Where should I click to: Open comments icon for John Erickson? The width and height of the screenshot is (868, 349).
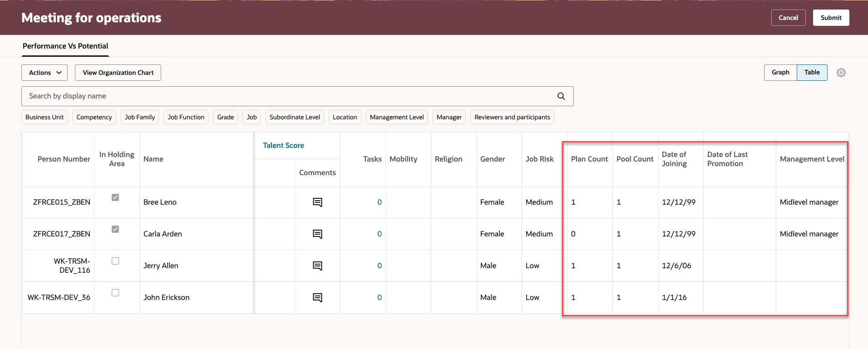click(x=317, y=298)
